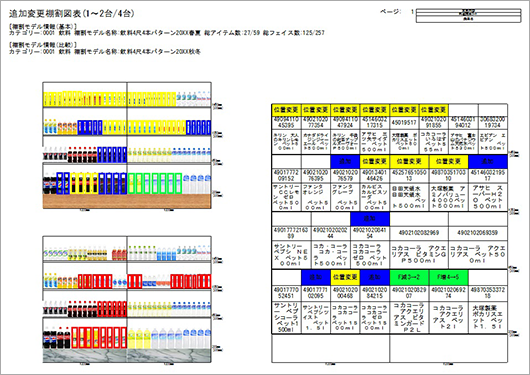
Task: Click the green F減3→2 status cell
Action: (x=409, y=277)
